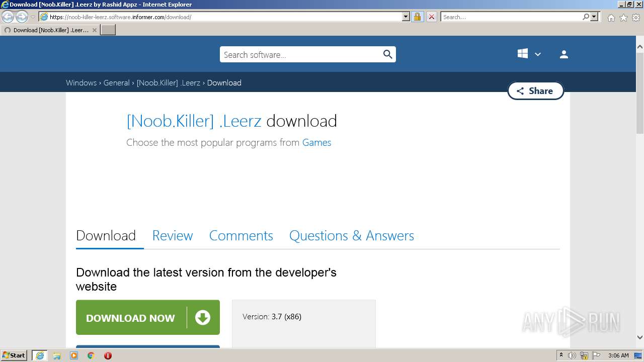This screenshot has width=644, height=362.
Task: Click the page scrollbar up arrow
Action: pos(640,47)
